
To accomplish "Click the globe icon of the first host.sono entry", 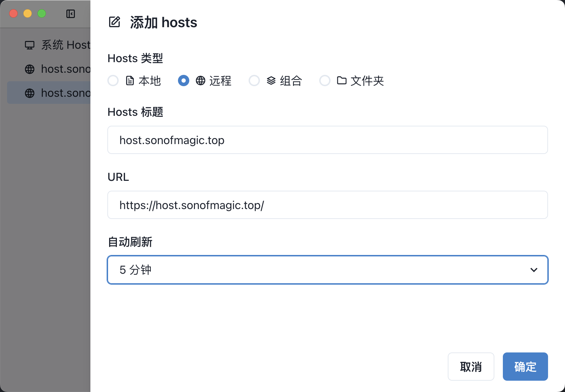I will [x=30, y=69].
